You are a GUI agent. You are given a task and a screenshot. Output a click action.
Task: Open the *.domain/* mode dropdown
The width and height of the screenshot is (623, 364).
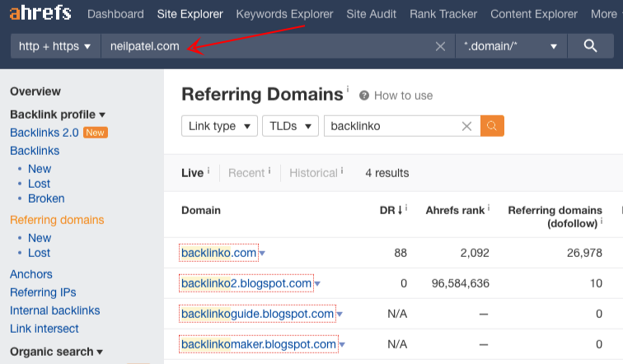click(511, 46)
